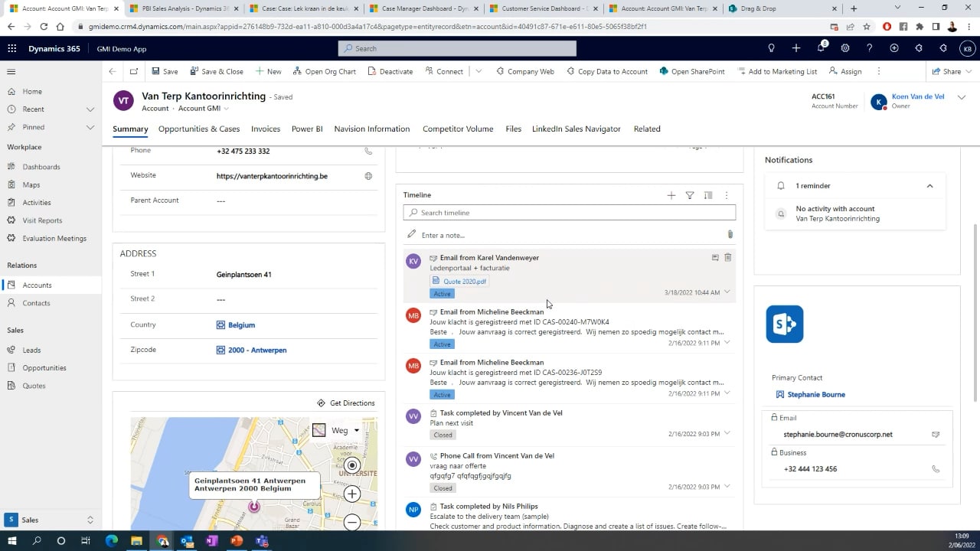Image resolution: width=980 pixels, height=551 pixels.
Task: Click the lightbulb assistant icon in header
Action: pyautogui.click(x=771, y=48)
